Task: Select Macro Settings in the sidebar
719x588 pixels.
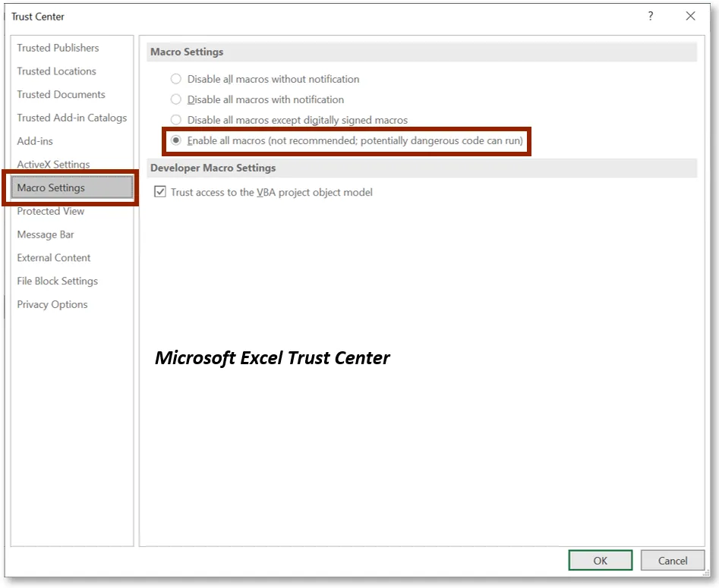Action: (72, 188)
